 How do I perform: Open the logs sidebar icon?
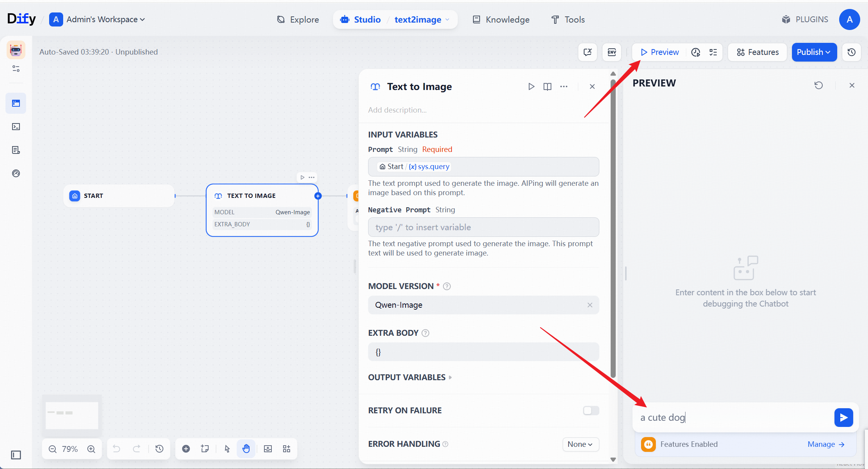[x=16, y=150]
